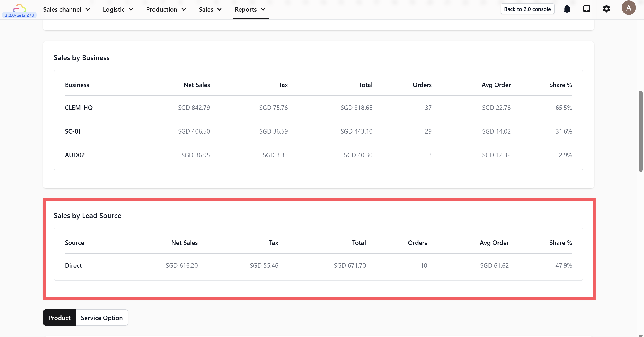This screenshot has height=337, width=644.
Task: Go back to 2.0 console
Action: point(527,9)
